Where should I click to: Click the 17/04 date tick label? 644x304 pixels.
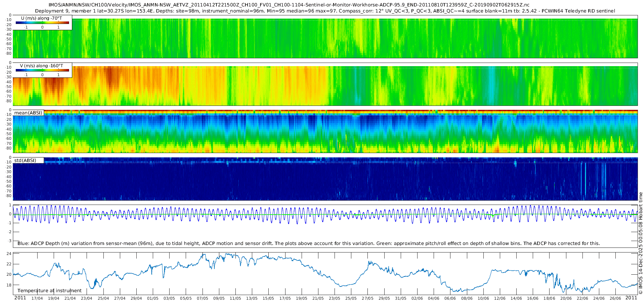pos(37,298)
